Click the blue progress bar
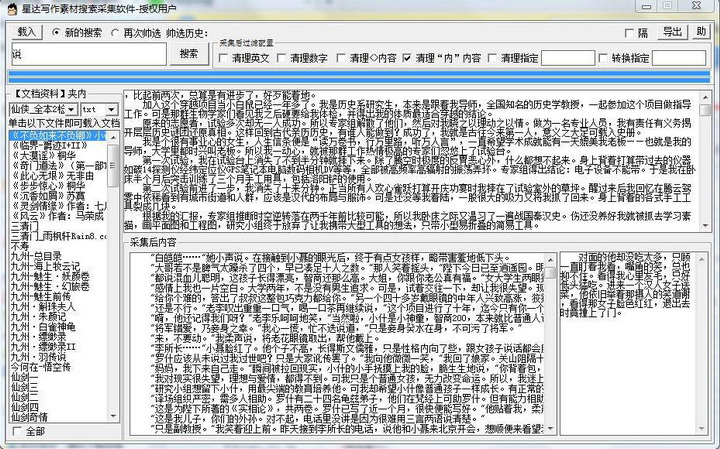 point(359,77)
